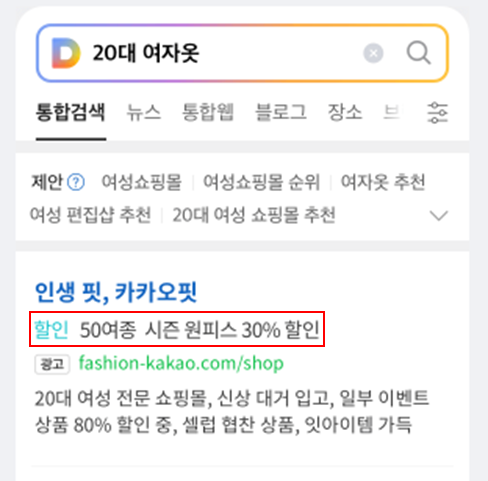Switch to the 블로그 tab
This screenshot has height=481, width=488.
pos(281,112)
